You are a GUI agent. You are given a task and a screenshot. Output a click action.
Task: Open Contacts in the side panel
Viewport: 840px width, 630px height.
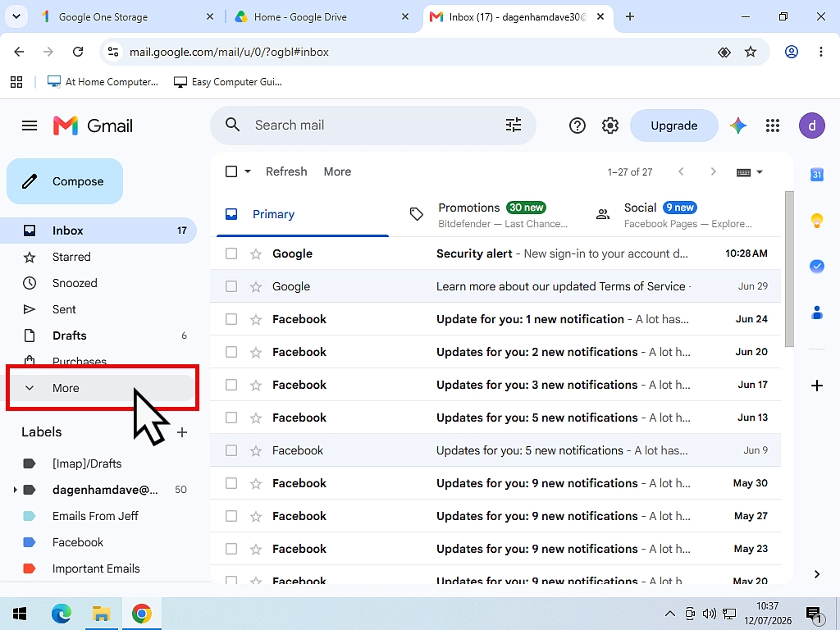(817, 313)
